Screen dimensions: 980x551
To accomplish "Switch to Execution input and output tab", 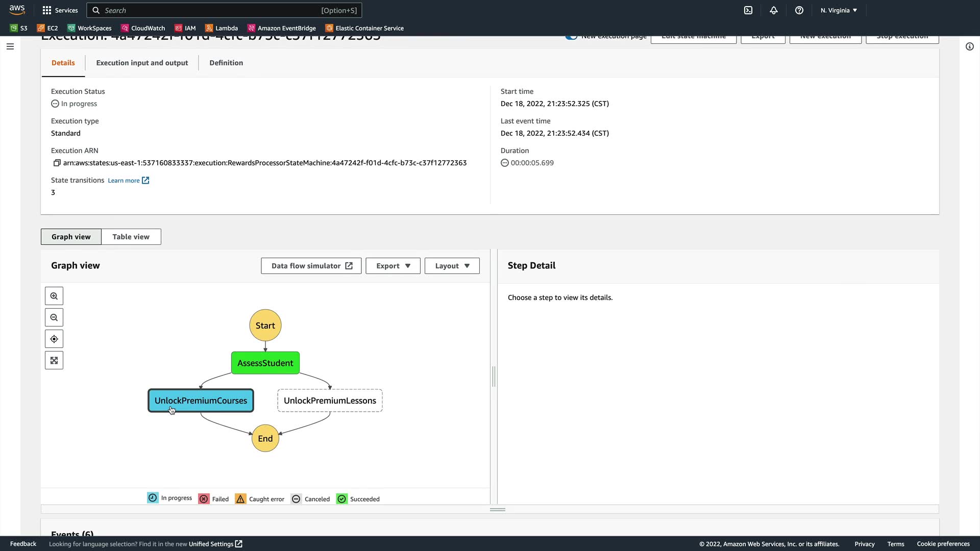I will tap(142, 63).
